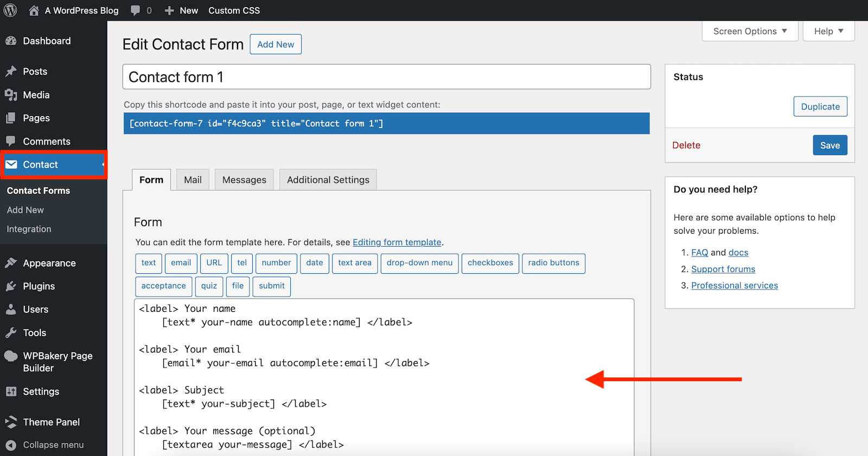
Task: Click the Settings sliders icon
Action: (x=11, y=391)
